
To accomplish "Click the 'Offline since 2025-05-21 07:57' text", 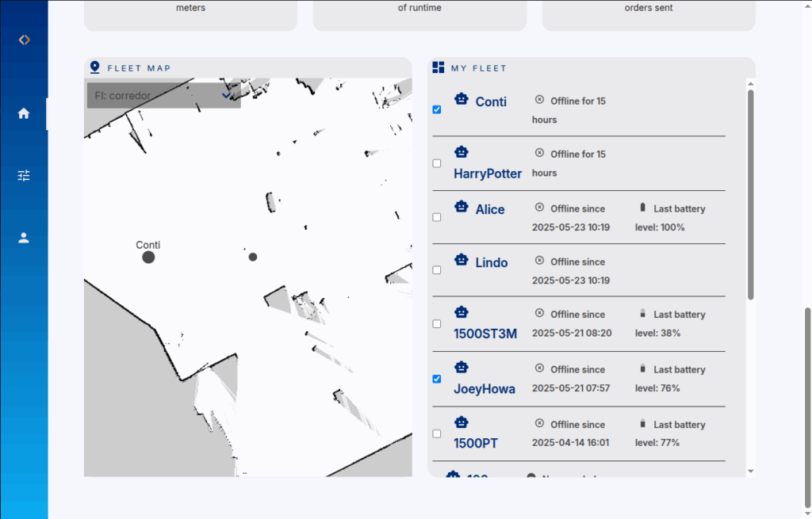I will 571,379.
